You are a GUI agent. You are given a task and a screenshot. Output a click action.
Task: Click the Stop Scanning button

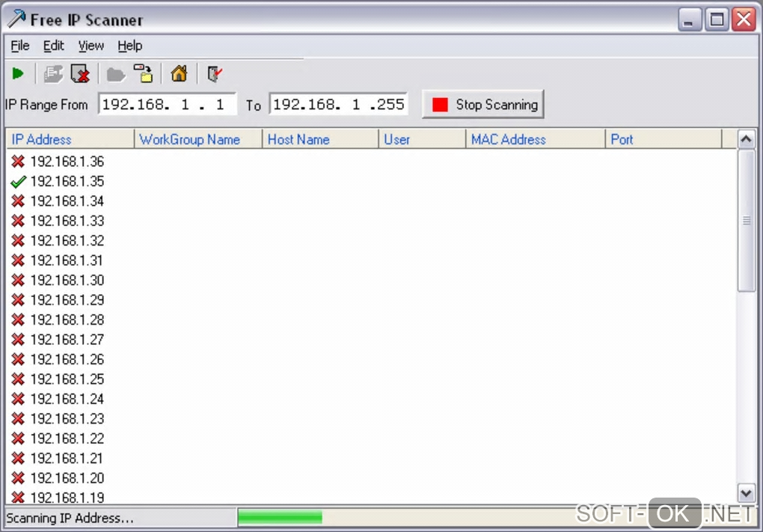pyautogui.click(x=483, y=104)
